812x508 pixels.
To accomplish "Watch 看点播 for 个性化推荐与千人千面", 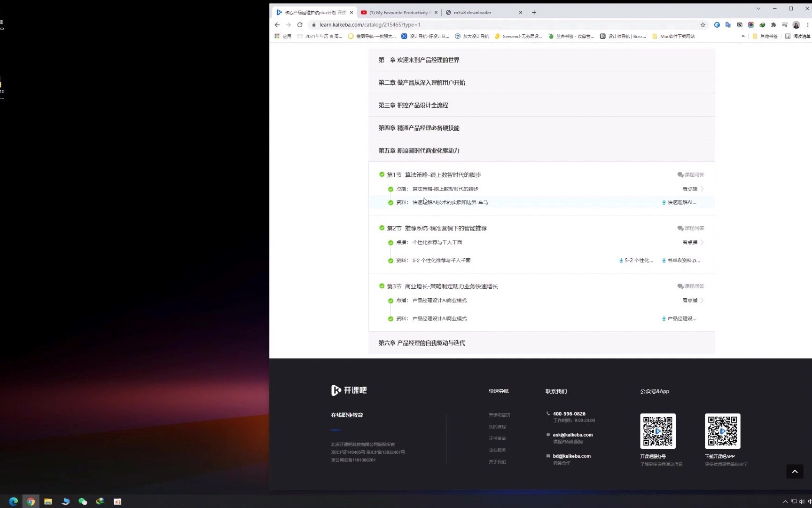I will pyautogui.click(x=693, y=242).
